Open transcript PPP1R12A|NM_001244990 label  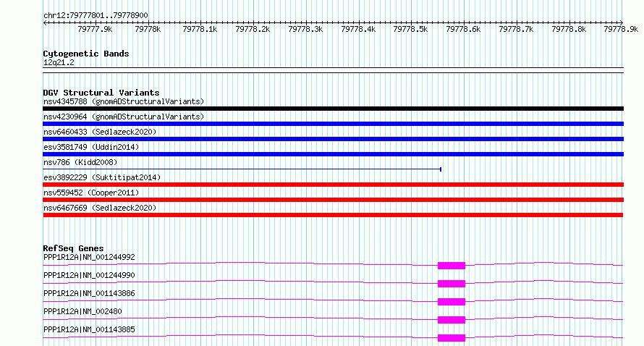pyautogui.click(x=89, y=275)
